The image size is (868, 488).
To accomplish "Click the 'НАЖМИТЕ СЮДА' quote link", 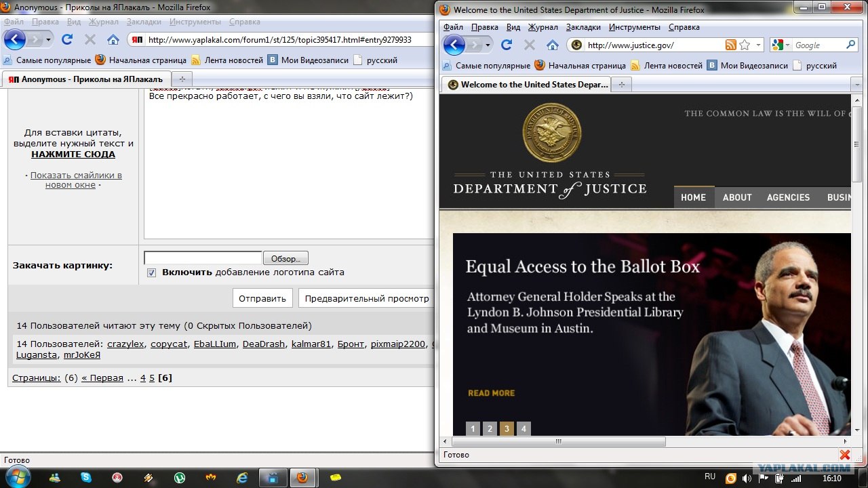I will click(x=73, y=154).
